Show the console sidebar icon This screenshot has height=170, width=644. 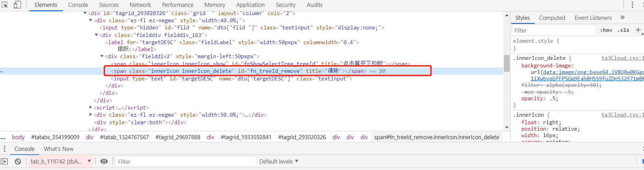tap(4, 161)
